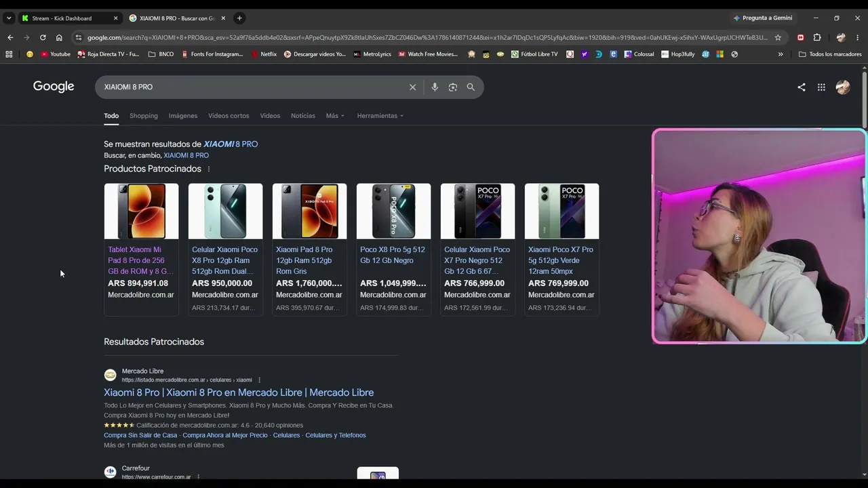The width and height of the screenshot is (868, 488).
Task: Expand the hidden bookmarks chevron
Action: (781, 54)
